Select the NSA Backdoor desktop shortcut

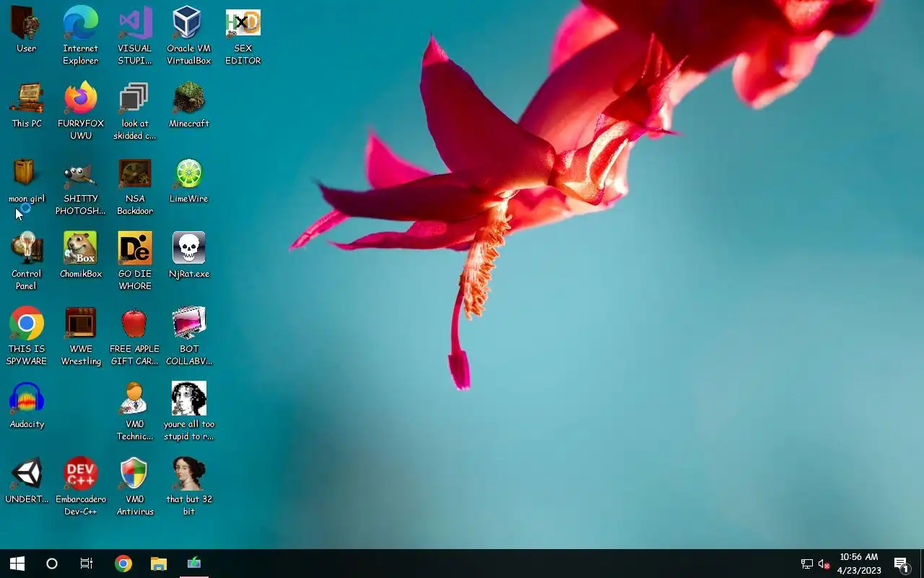(135, 186)
